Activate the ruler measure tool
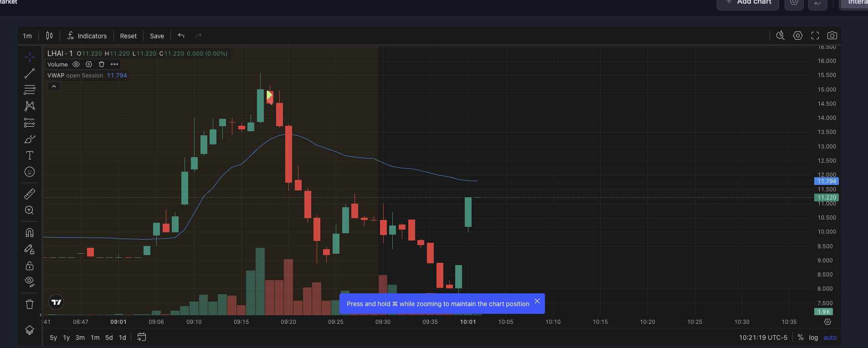The width and height of the screenshot is (868, 348). [x=30, y=194]
